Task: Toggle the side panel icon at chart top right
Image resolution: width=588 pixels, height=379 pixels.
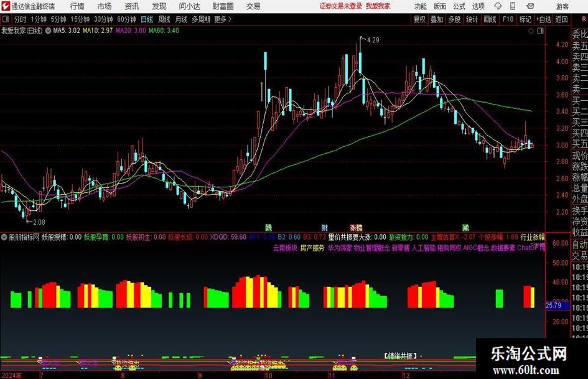Action: pos(540,30)
